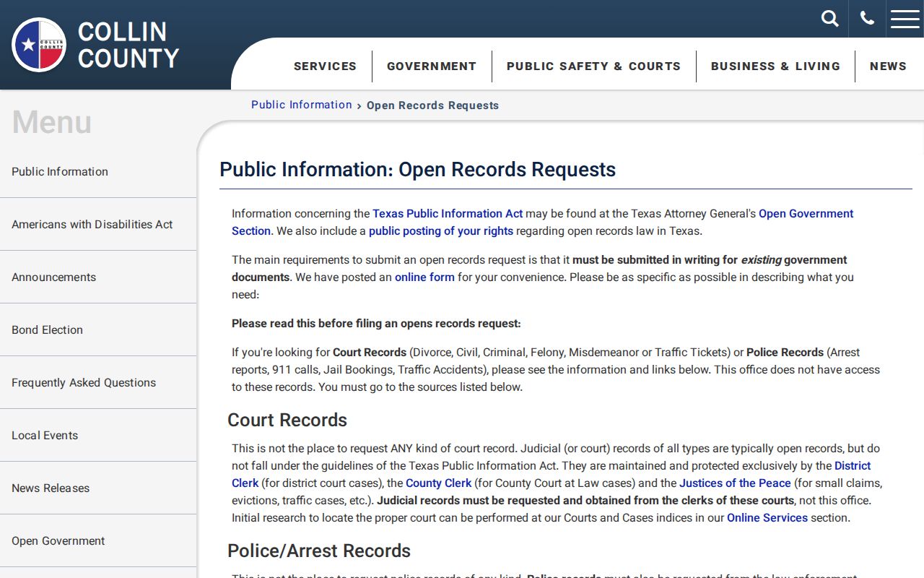Open Americans with Disabilities Act page
This screenshot has width=924, height=578.
[x=98, y=224]
